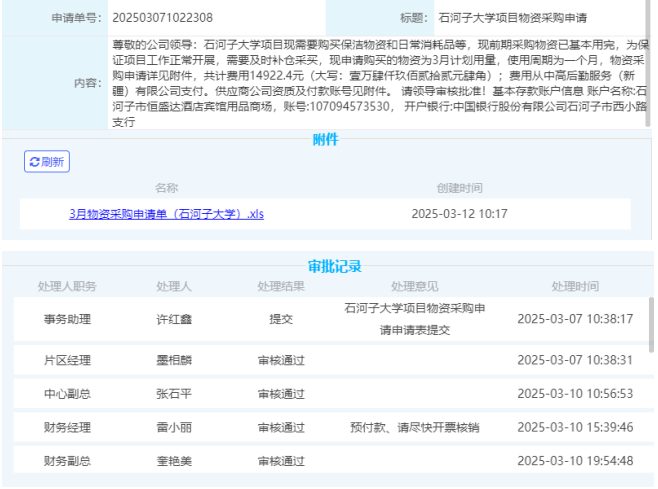Click the 审批记录 section header
658x489 pixels.
[334, 267]
